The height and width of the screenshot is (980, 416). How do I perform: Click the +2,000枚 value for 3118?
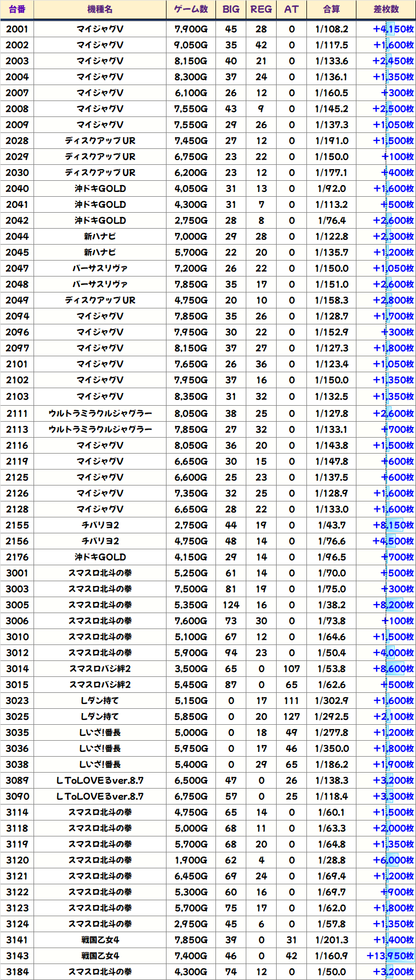point(394,828)
